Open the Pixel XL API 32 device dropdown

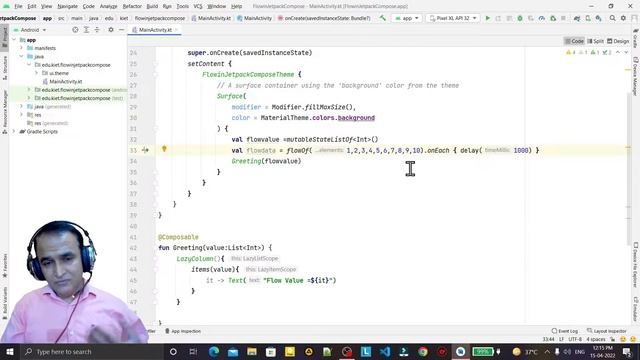tap(452, 18)
